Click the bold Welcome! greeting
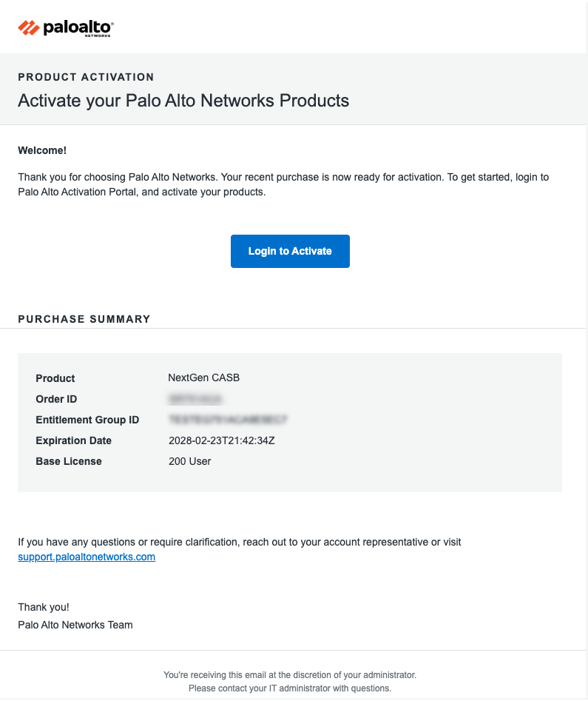Viewport: 588px width, 701px height. click(x=42, y=150)
